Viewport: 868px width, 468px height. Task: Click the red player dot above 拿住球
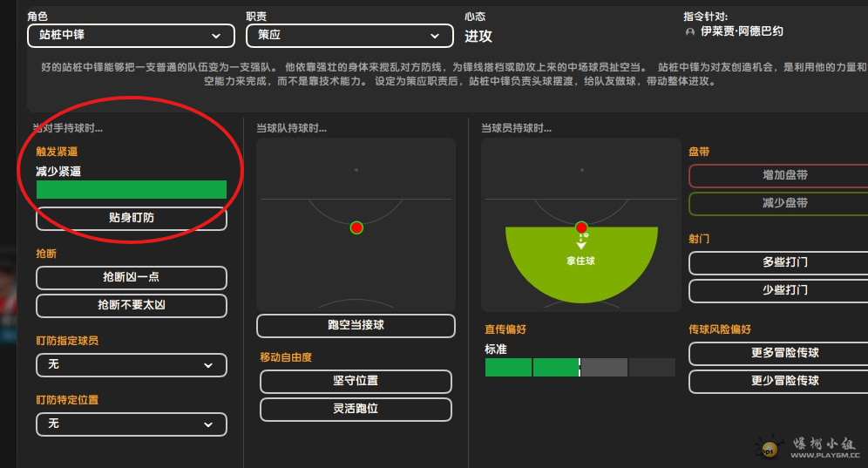pyautogui.click(x=581, y=227)
